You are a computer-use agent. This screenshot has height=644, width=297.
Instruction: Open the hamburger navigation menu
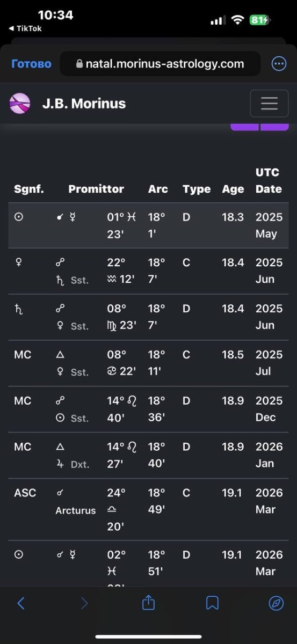coord(269,103)
